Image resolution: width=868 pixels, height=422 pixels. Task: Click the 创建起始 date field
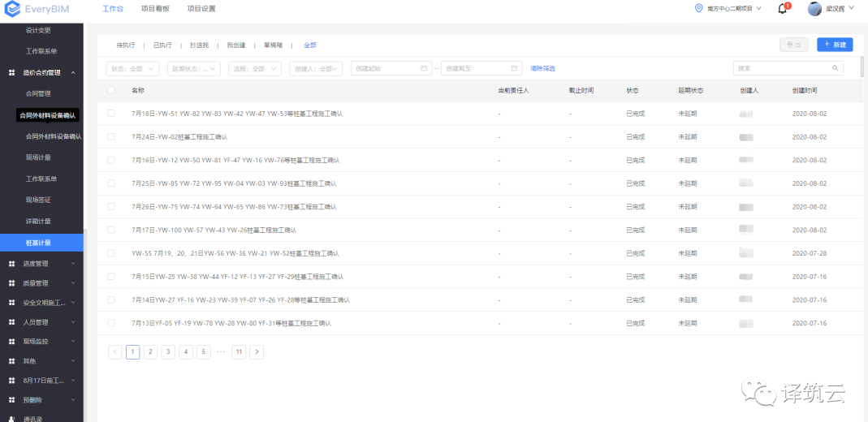391,69
